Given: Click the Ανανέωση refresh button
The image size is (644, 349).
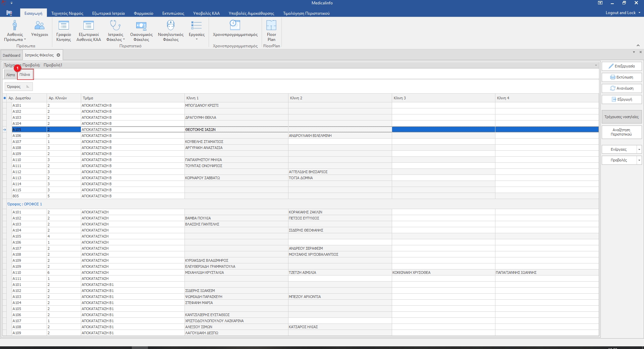Looking at the screenshot, I should coord(622,89).
